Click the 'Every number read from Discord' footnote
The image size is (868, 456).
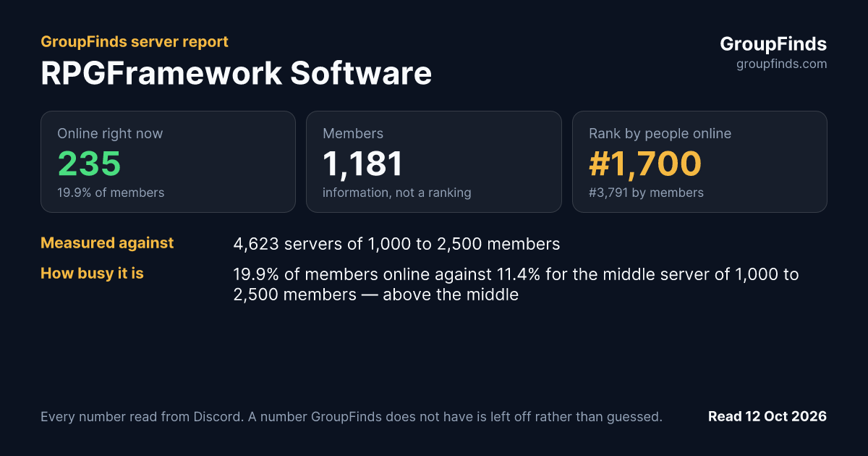click(x=352, y=417)
